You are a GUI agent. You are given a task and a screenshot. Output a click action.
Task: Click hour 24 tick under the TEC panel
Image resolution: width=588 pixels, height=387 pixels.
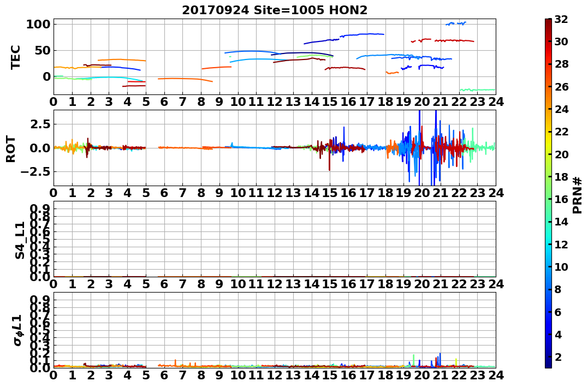click(x=496, y=102)
